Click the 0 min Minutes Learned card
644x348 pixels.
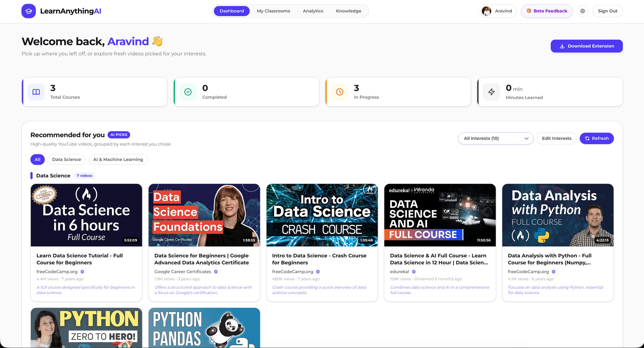click(550, 92)
